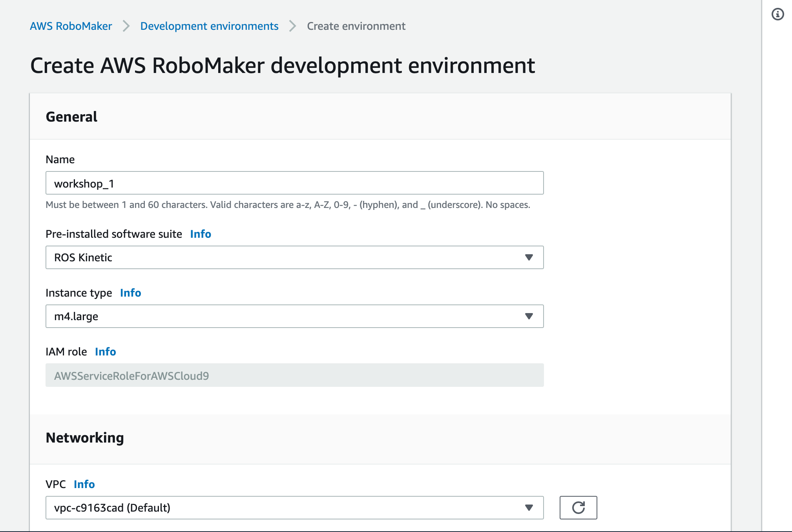The height and width of the screenshot is (532, 792).
Task: Show Info for VPC
Action: (x=84, y=484)
